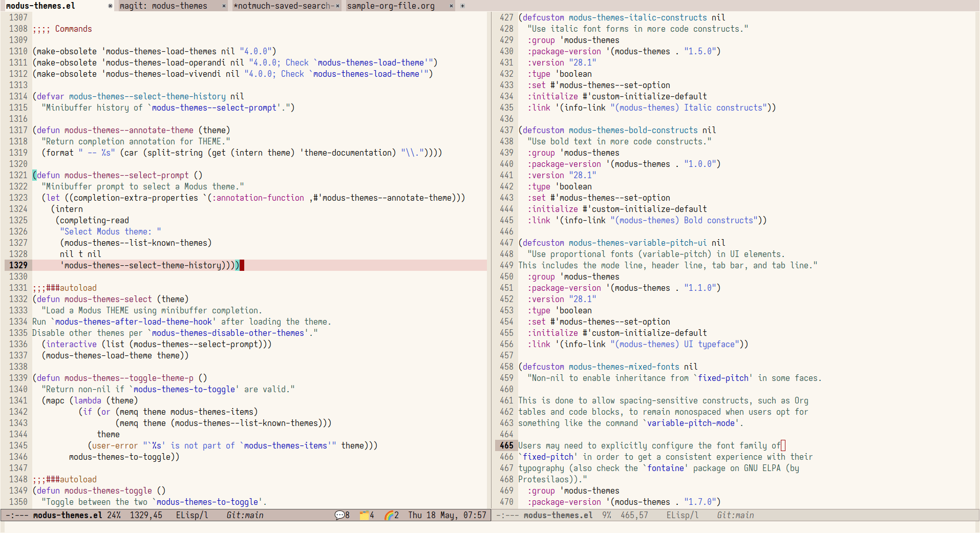The width and height of the screenshot is (980, 533).
Task: Click 'variable-pitch-mode' reference on line 463
Action: click(691, 423)
